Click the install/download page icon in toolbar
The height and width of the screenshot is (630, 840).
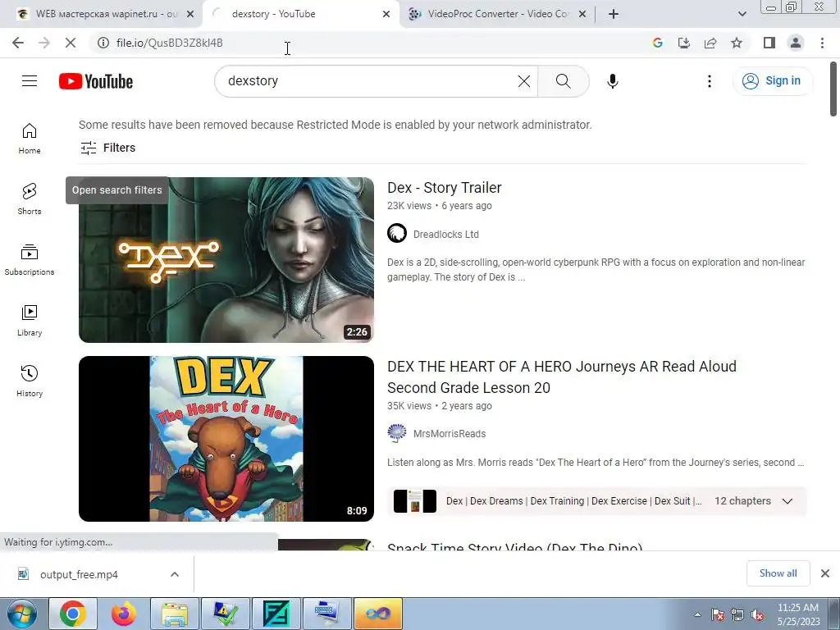(683, 43)
